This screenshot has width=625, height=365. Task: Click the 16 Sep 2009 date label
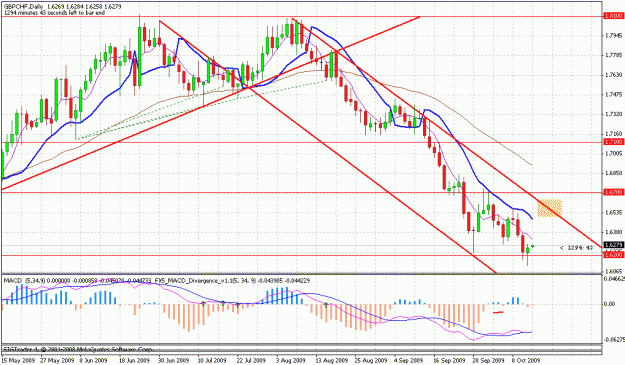click(x=450, y=361)
